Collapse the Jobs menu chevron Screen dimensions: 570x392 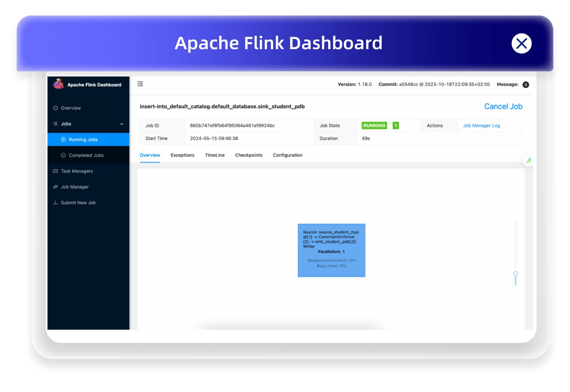(x=122, y=124)
